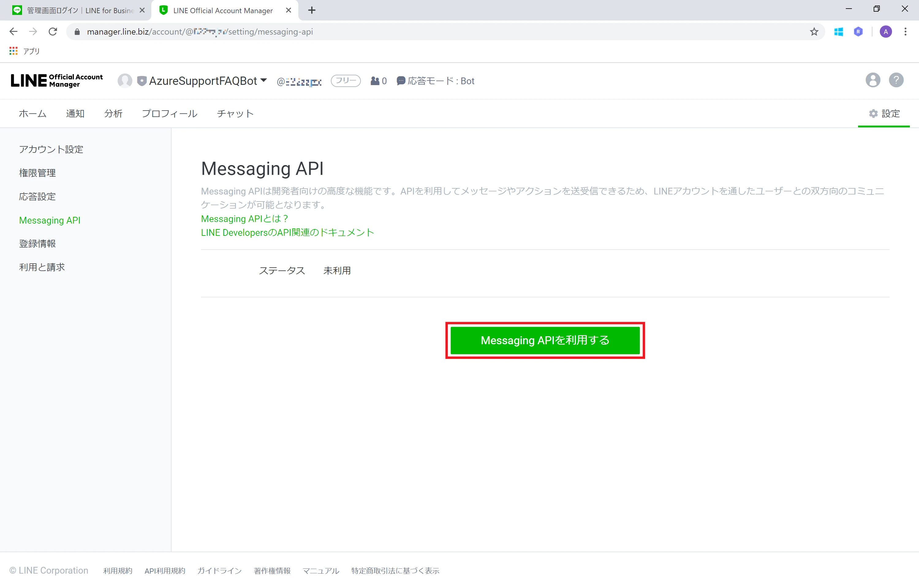Screen dimensions: 919x588
Task: Open 応答設定 in the sidebar
Action: (x=37, y=197)
